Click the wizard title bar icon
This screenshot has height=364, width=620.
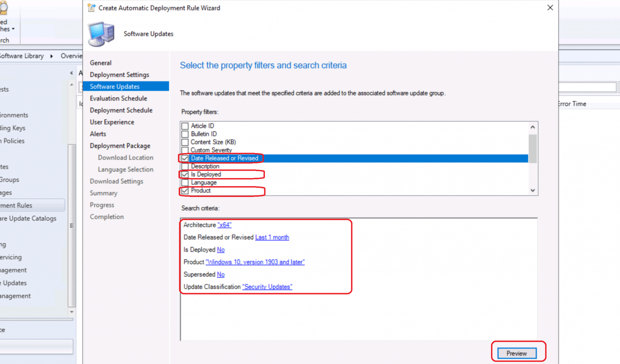point(91,8)
